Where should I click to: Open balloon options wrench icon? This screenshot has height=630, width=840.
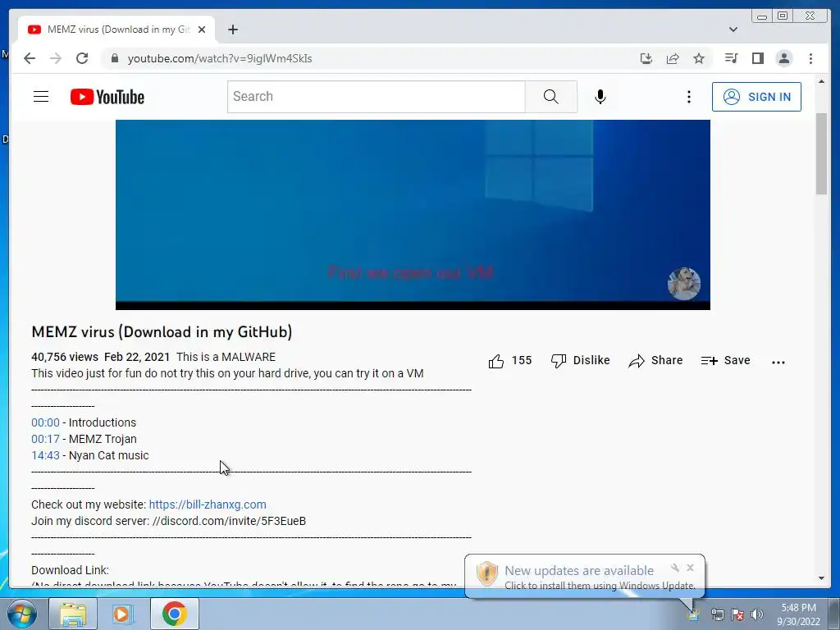[x=675, y=568]
